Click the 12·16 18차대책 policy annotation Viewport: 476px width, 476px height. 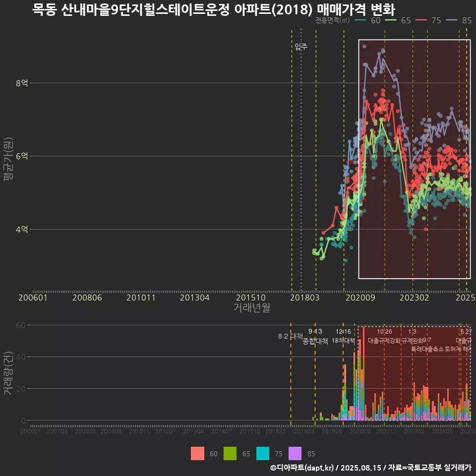point(343,336)
